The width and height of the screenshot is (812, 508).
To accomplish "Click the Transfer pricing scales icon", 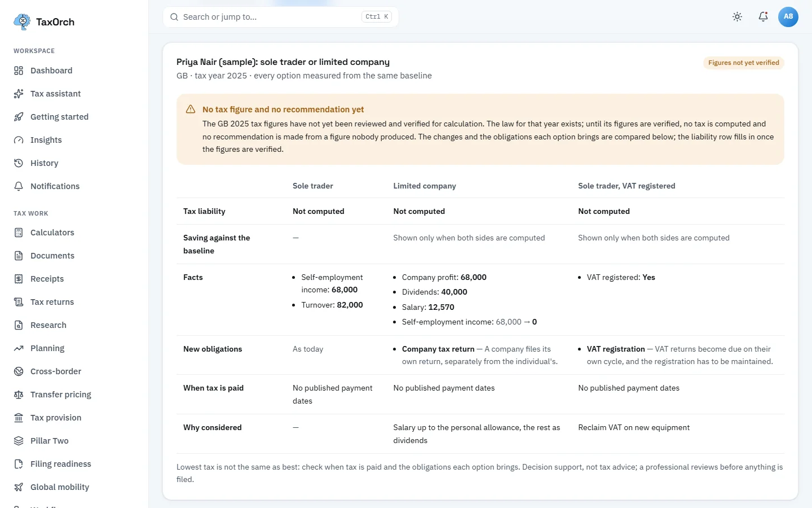I will click(x=19, y=395).
